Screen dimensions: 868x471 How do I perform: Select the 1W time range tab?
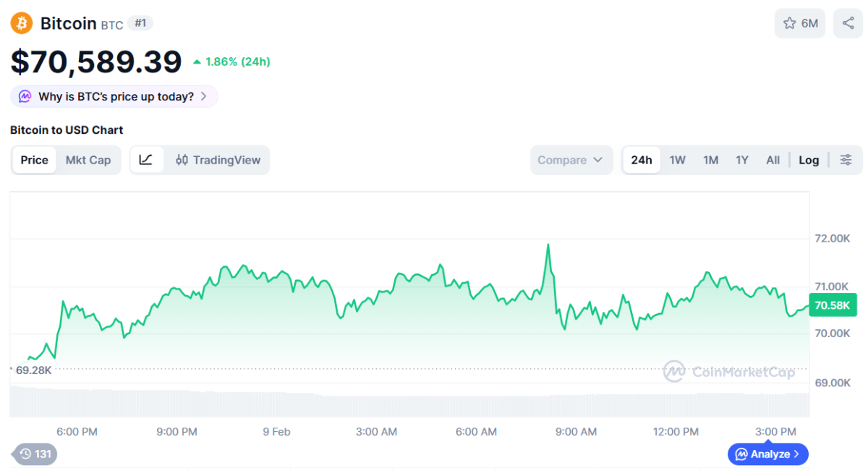click(x=677, y=160)
